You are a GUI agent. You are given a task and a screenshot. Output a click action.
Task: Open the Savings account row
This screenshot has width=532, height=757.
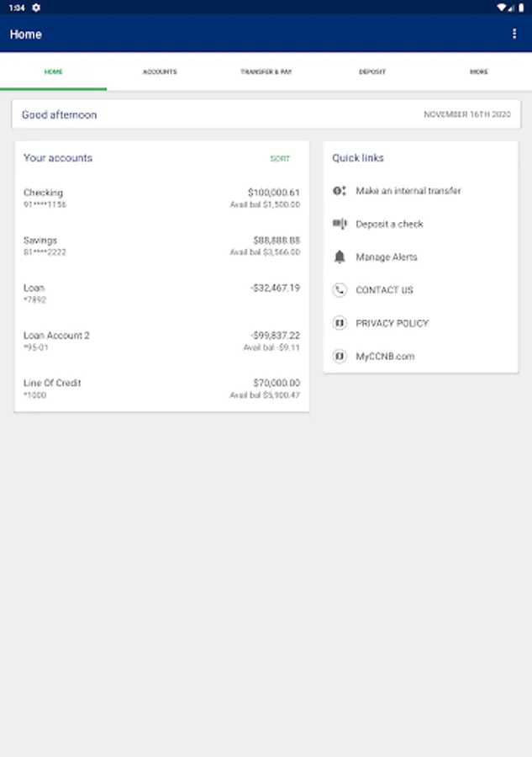click(161, 246)
